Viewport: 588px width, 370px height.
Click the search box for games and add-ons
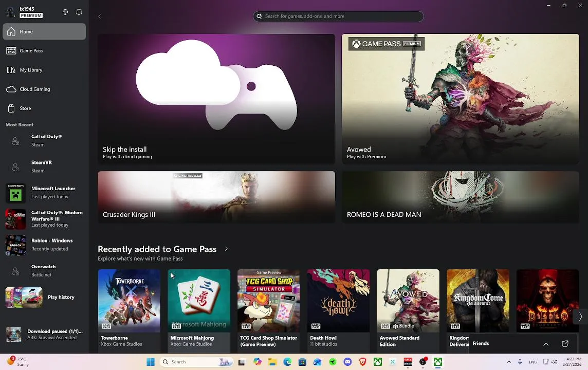338,16
